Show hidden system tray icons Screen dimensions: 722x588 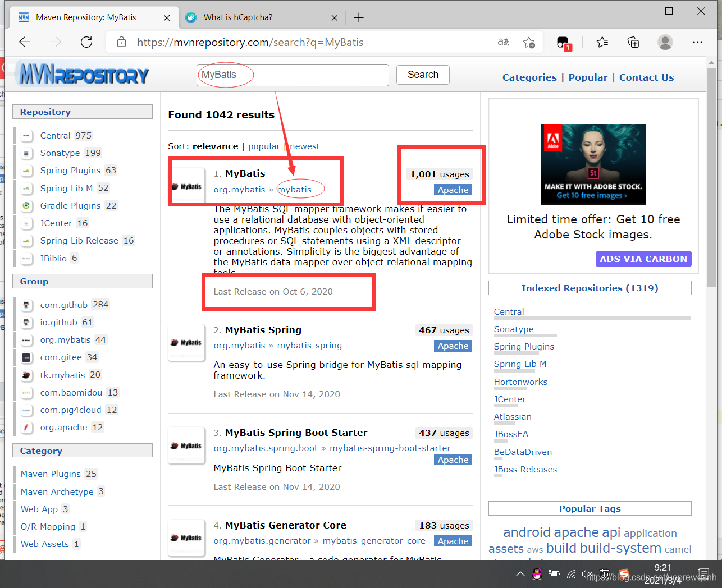pos(520,574)
